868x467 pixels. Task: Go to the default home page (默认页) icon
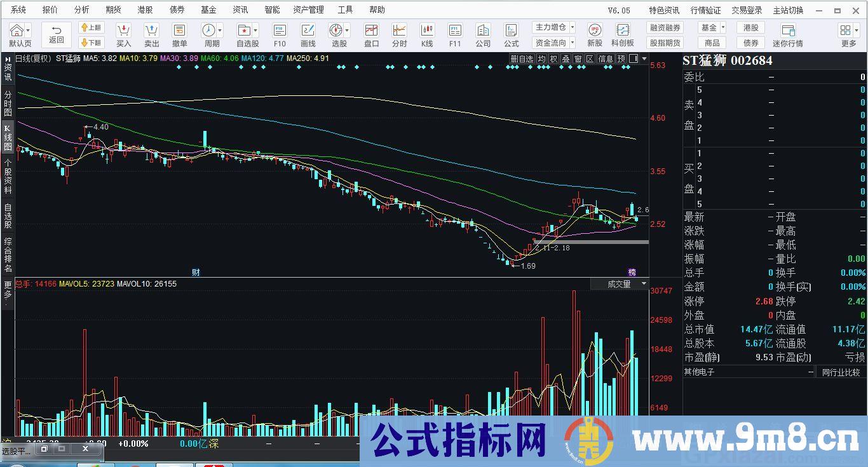(17, 30)
